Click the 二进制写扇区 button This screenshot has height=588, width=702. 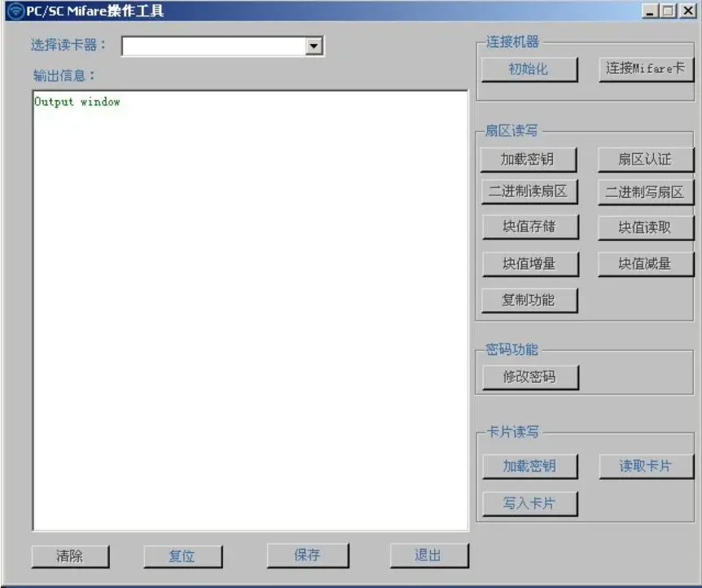tap(645, 192)
